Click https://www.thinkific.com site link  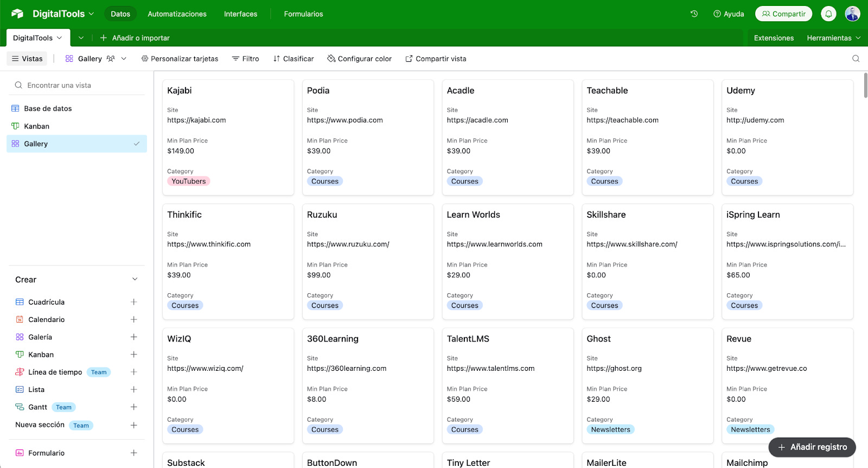[209, 244]
